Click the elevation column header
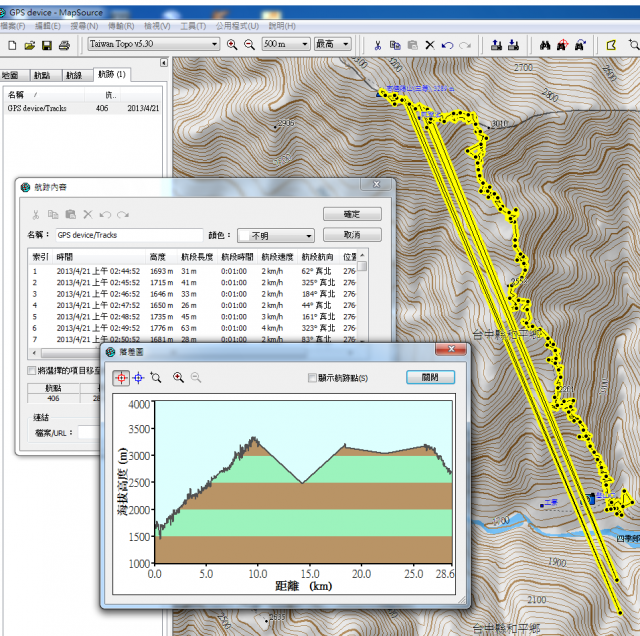This screenshot has width=640, height=636. [161, 257]
